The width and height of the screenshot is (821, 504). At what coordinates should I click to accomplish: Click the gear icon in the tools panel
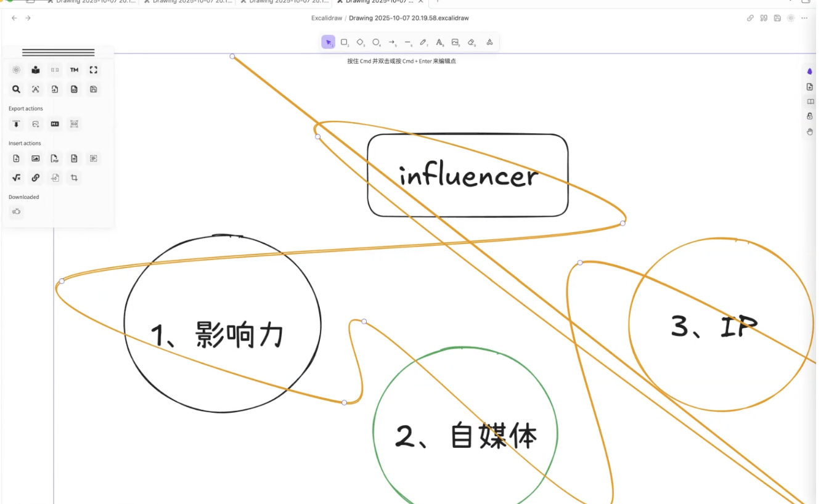coord(17,70)
